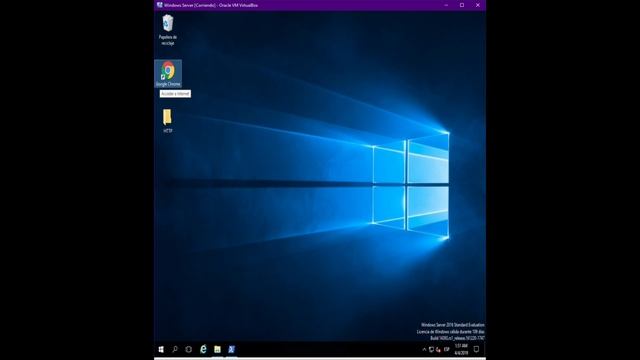The height and width of the screenshot is (360, 640).
Task: Open File Explorer from the taskbar
Action: 217,349
